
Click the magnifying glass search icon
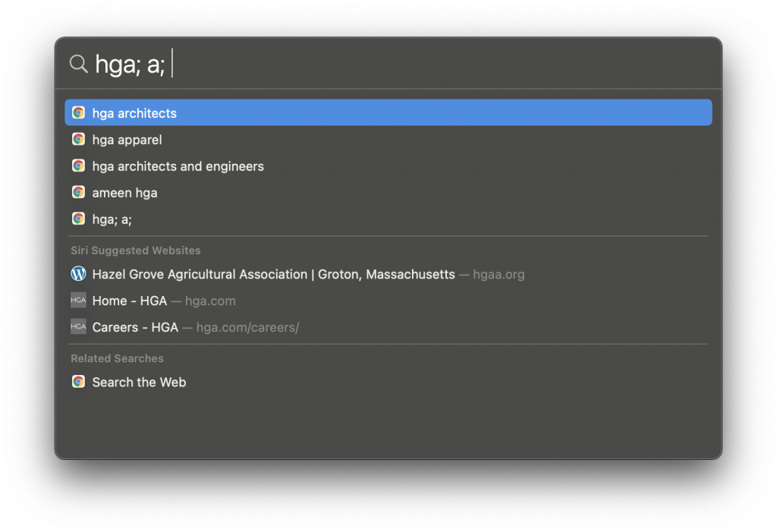(x=78, y=64)
